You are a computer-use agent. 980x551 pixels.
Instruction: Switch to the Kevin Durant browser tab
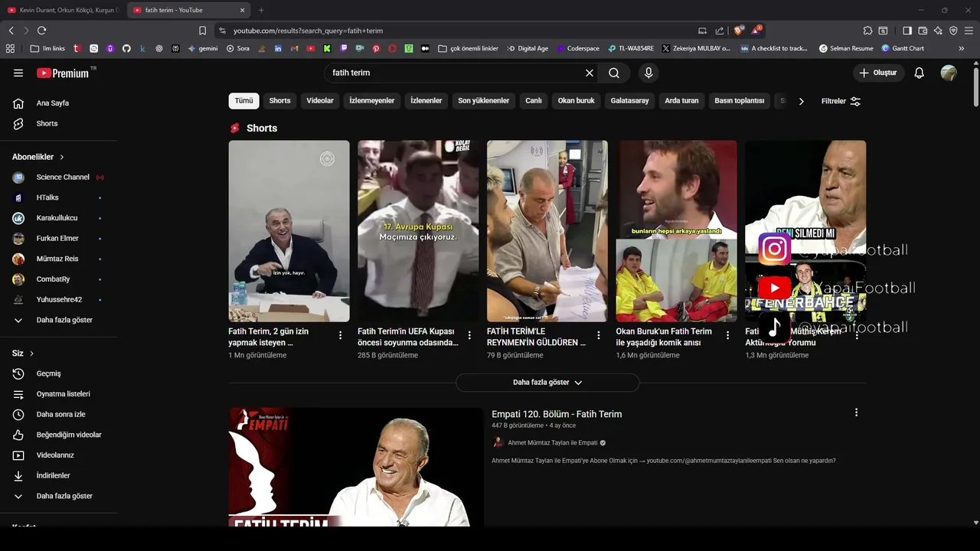(64, 10)
